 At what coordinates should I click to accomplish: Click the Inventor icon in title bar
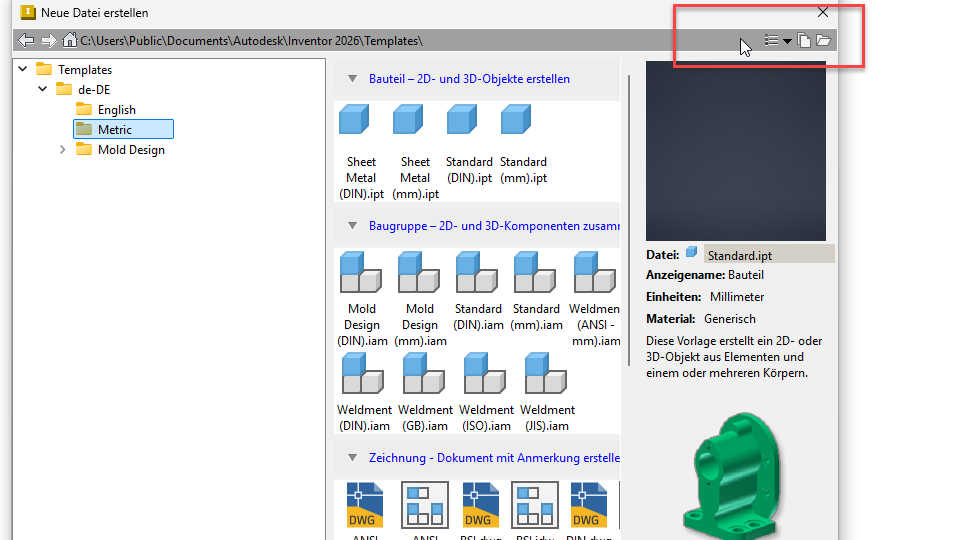tap(28, 12)
